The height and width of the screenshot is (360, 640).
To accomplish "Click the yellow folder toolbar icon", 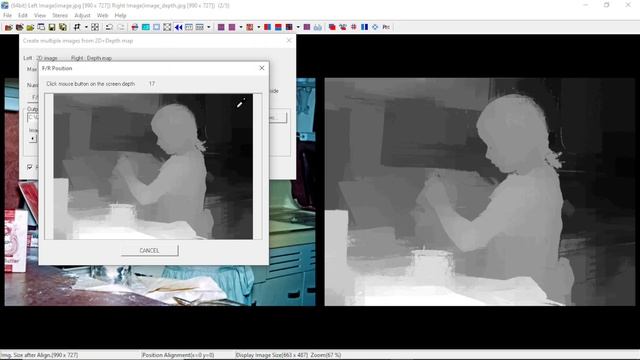I will (30, 27).
